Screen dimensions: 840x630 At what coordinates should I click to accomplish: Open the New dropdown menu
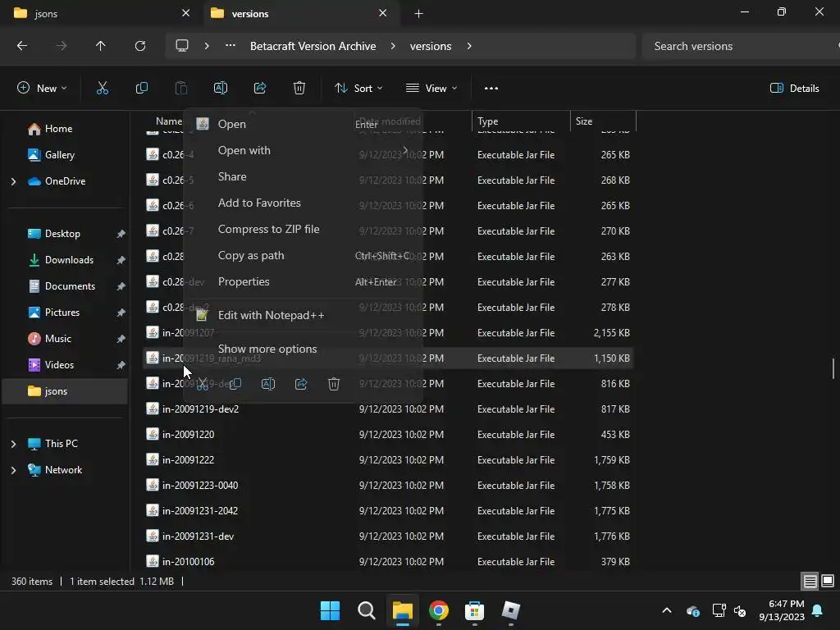click(42, 89)
